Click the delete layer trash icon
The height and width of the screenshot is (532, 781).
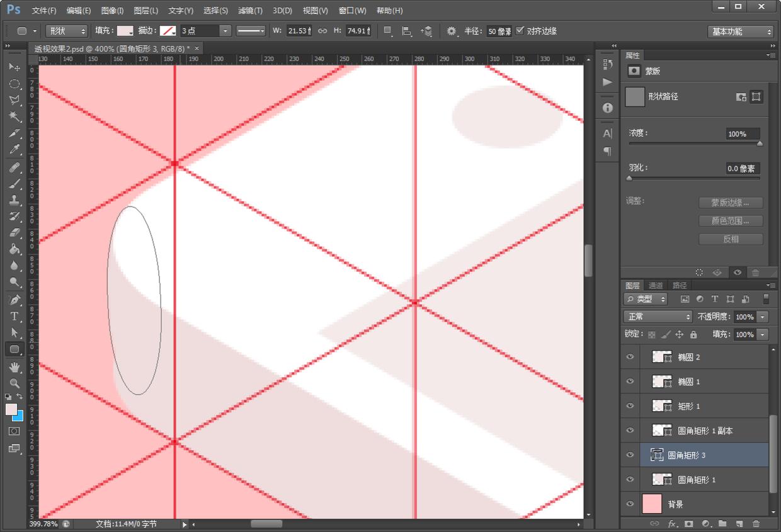(x=756, y=523)
